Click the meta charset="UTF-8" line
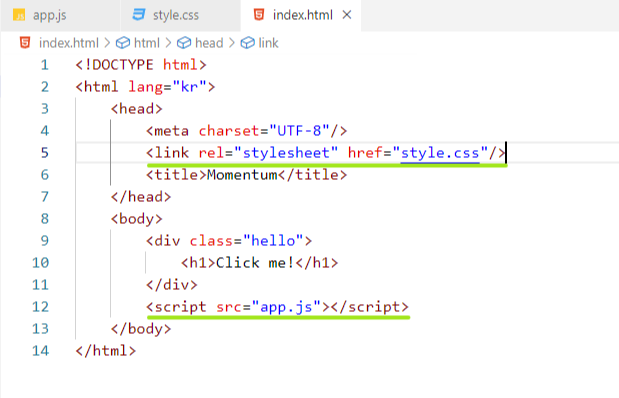 coord(247,131)
